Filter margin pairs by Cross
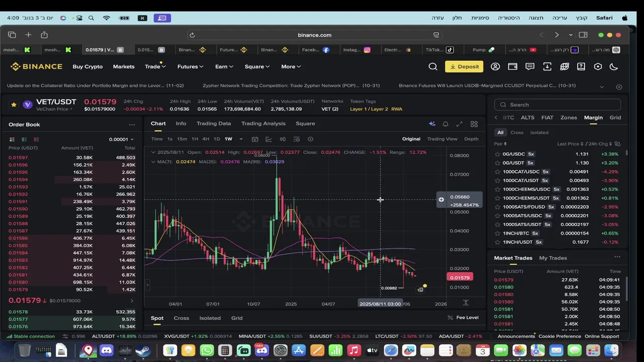 (517, 133)
